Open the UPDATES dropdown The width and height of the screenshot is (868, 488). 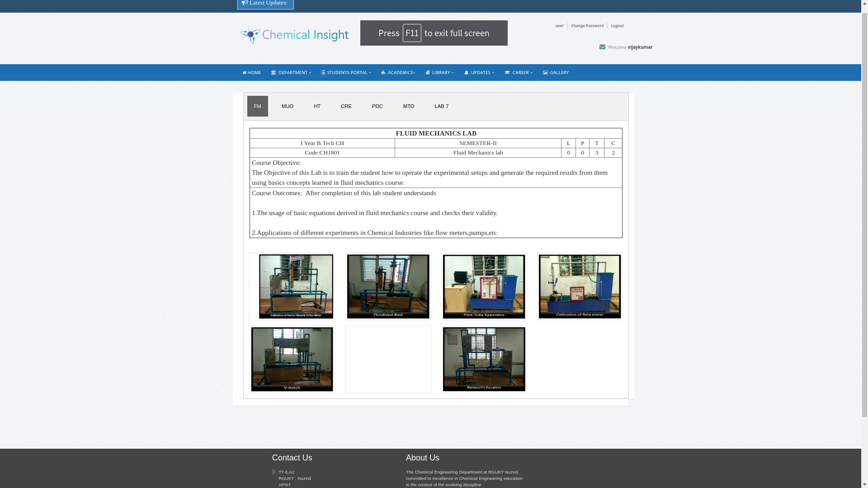(x=479, y=73)
